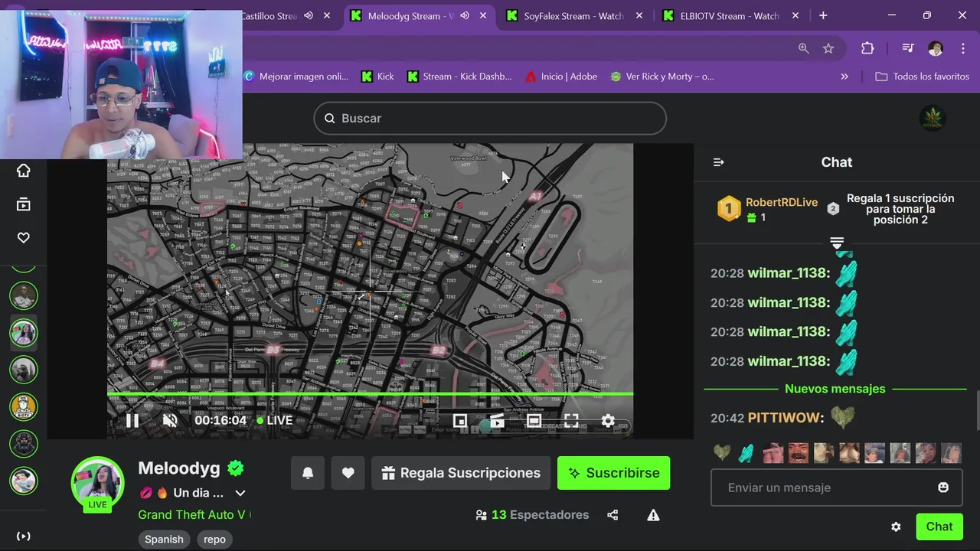980x551 pixels.
Task: Insert the leaf heart quick emote
Action: pyautogui.click(x=722, y=453)
